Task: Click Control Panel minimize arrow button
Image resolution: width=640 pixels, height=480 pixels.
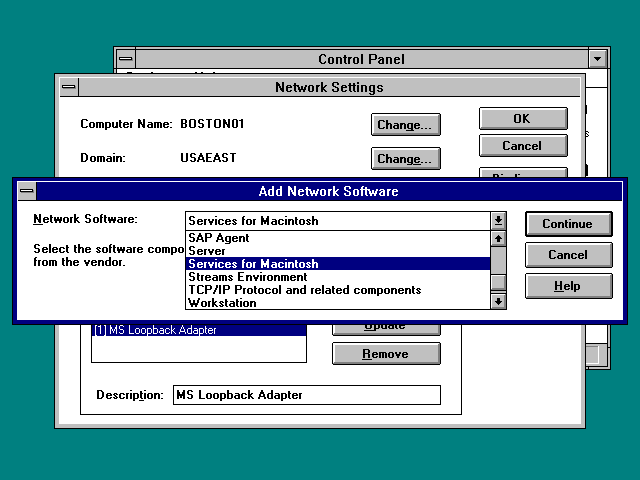Action: pos(598,59)
